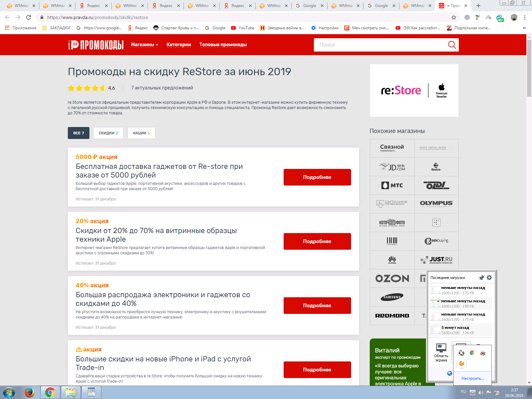Click the address bar URL

tap(97, 17)
